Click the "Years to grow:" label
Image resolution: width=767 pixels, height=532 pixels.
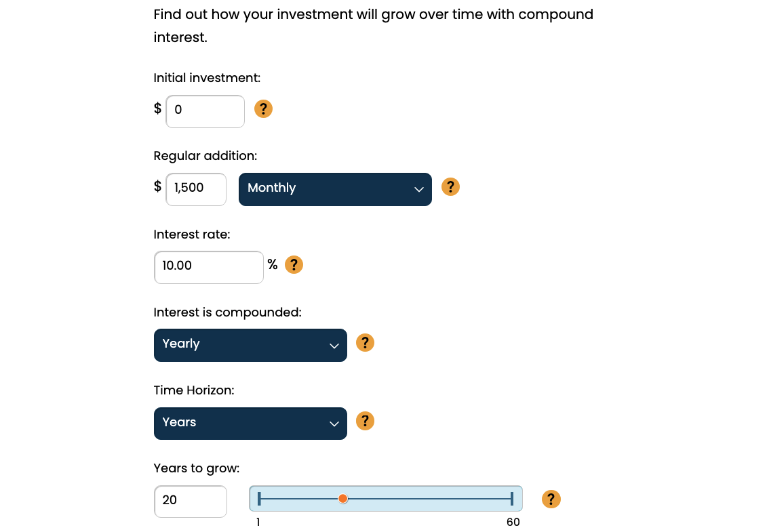point(197,468)
